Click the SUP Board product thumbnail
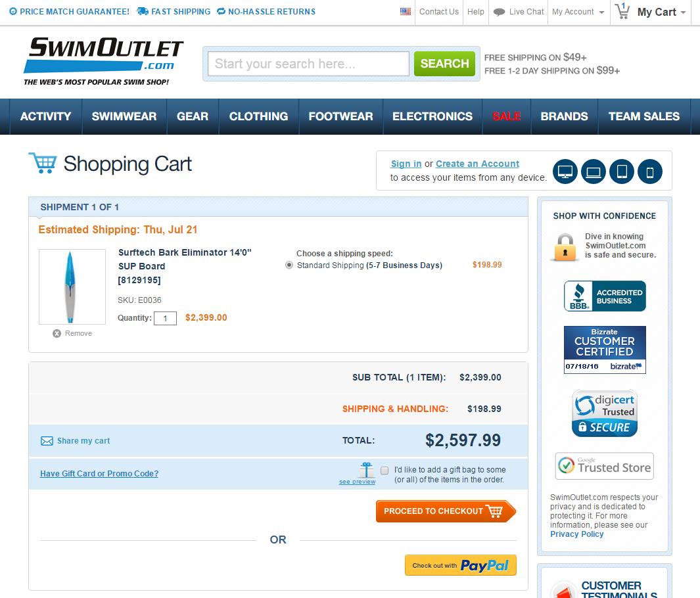 click(x=72, y=287)
